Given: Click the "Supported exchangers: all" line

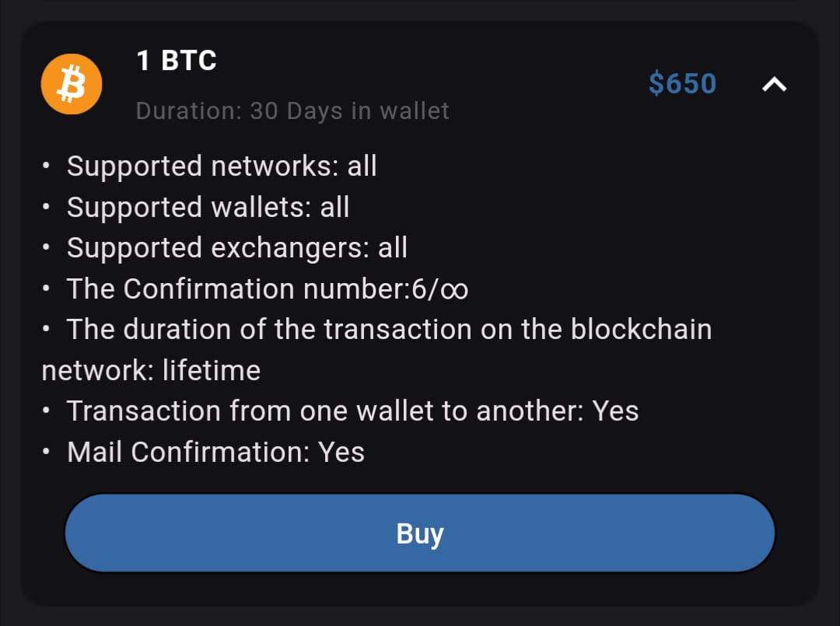Looking at the screenshot, I should click(237, 248).
